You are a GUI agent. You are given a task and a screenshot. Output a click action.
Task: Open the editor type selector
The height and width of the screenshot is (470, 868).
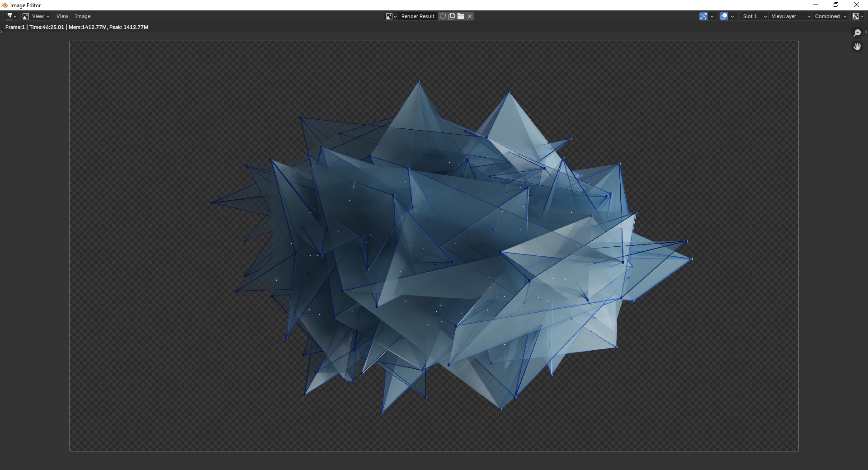[11, 16]
